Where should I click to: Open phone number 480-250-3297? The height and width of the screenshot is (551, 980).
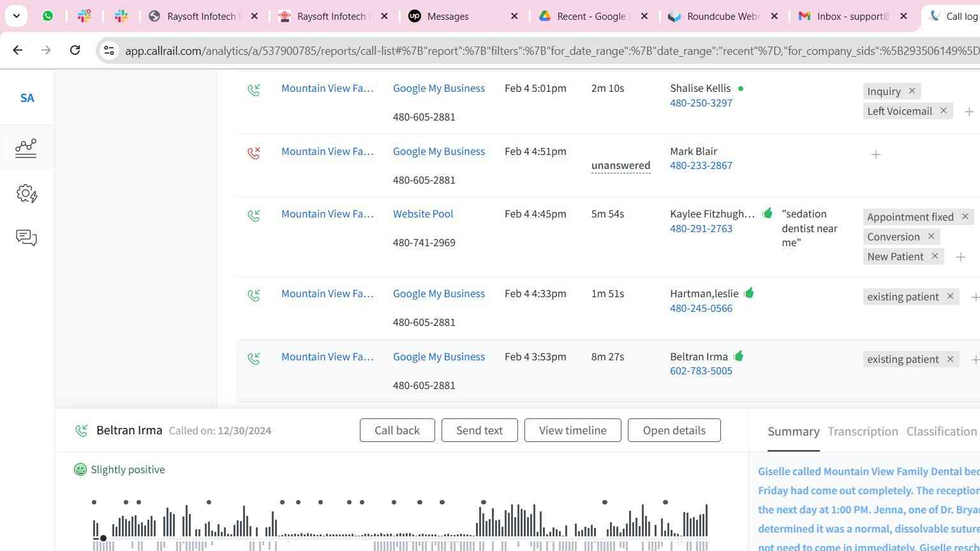coord(701,103)
